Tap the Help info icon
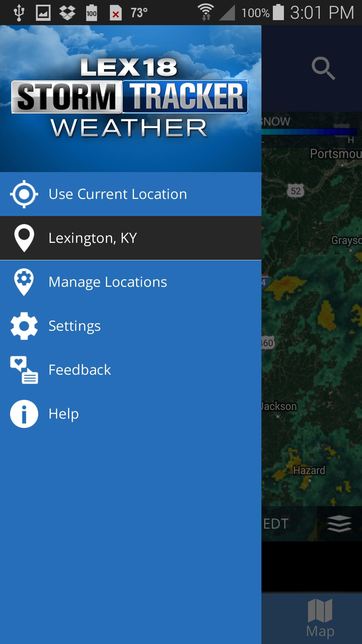This screenshot has height=644, width=362. [x=24, y=414]
